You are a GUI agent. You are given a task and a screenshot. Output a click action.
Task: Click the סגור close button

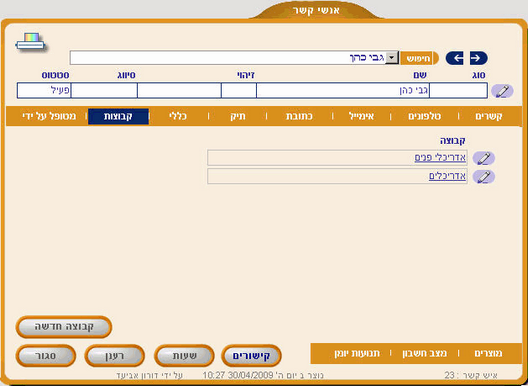[46, 356]
